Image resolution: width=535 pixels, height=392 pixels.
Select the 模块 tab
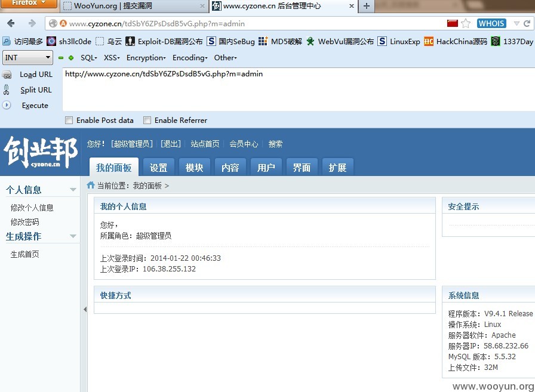[195, 167]
